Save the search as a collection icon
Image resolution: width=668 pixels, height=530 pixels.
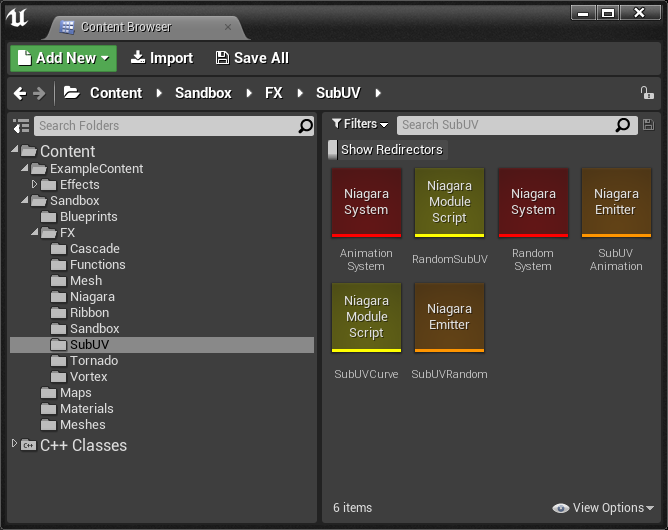point(648,125)
